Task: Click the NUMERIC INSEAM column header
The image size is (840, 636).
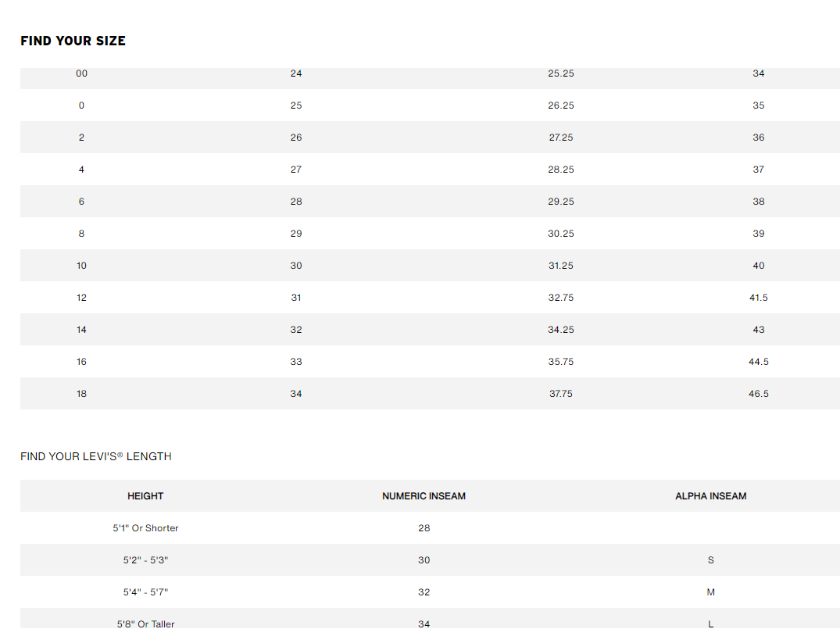Action: pos(424,496)
